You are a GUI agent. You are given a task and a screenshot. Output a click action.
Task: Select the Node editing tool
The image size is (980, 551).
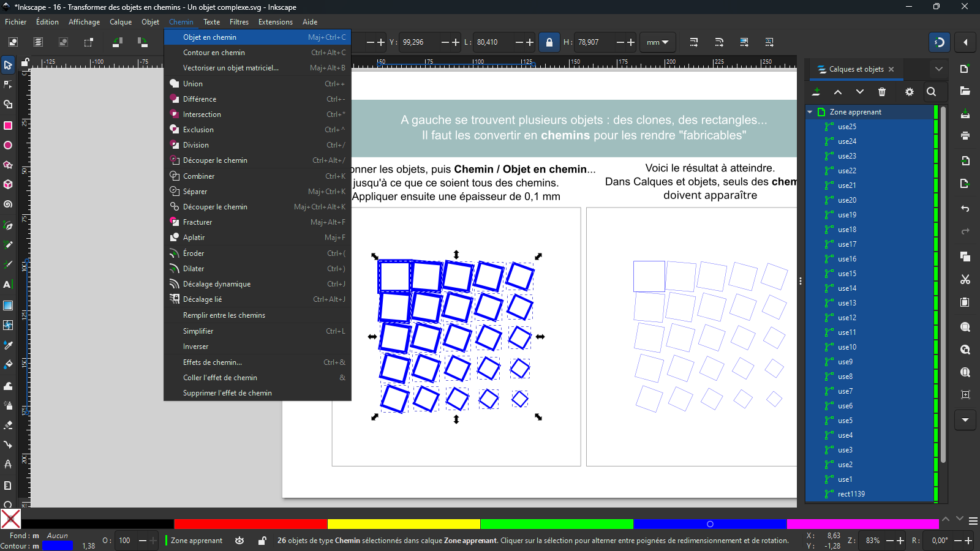[x=8, y=84]
